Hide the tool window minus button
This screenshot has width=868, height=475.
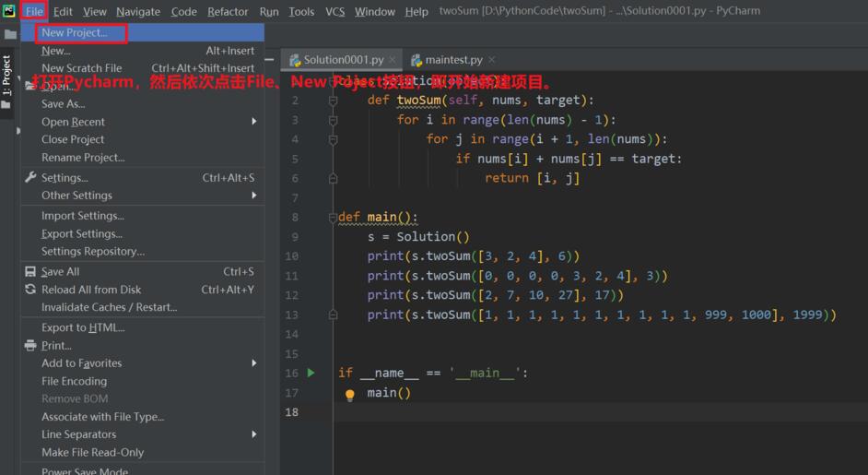(x=269, y=59)
